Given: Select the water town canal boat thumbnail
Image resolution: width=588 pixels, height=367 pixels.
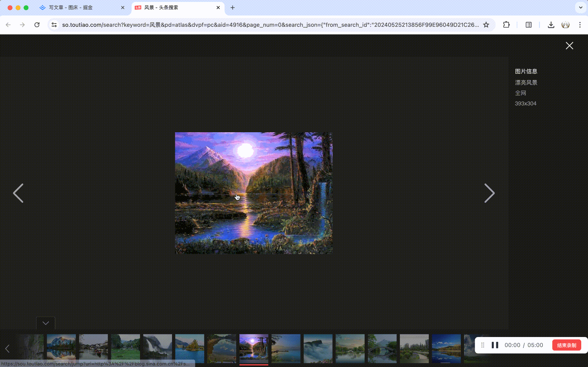Looking at the screenshot, I should click(x=94, y=349).
